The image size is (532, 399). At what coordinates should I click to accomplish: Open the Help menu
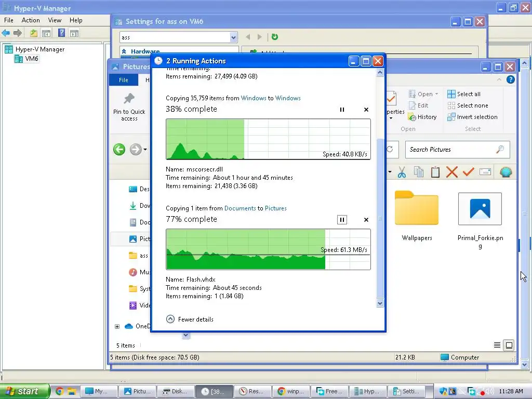coord(76,20)
